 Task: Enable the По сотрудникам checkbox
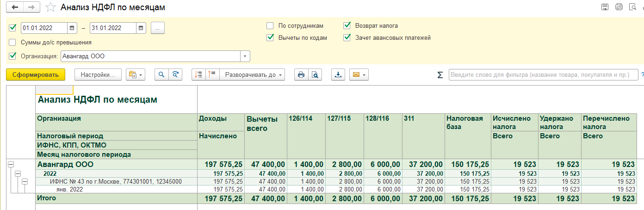coord(270,26)
